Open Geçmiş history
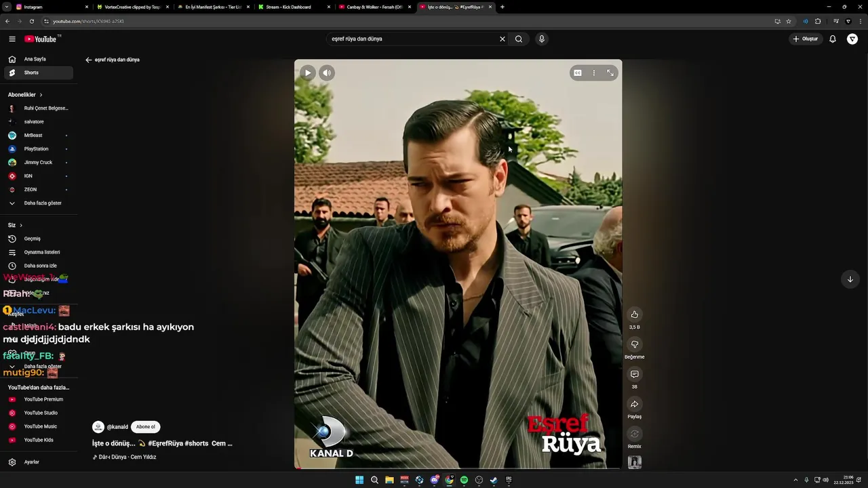The height and width of the screenshot is (488, 868). [x=39, y=239]
